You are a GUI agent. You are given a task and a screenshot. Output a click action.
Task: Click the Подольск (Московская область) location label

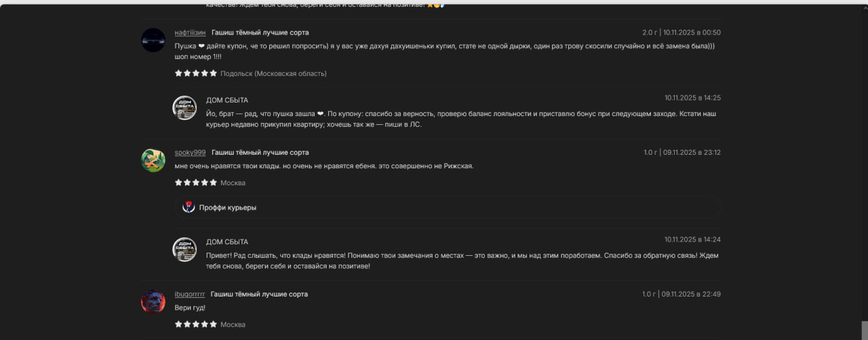tap(273, 73)
